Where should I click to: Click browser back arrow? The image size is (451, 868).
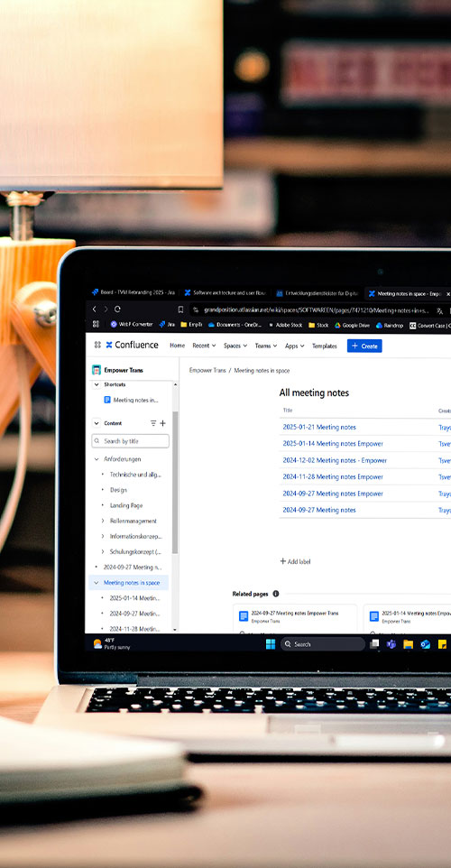click(x=94, y=309)
